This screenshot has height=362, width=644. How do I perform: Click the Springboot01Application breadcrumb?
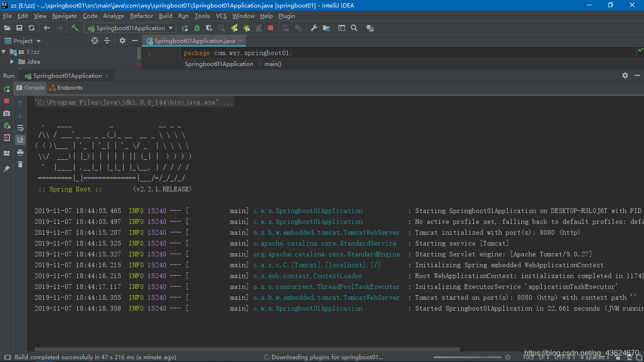pyautogui.click(x=219, y=64)
